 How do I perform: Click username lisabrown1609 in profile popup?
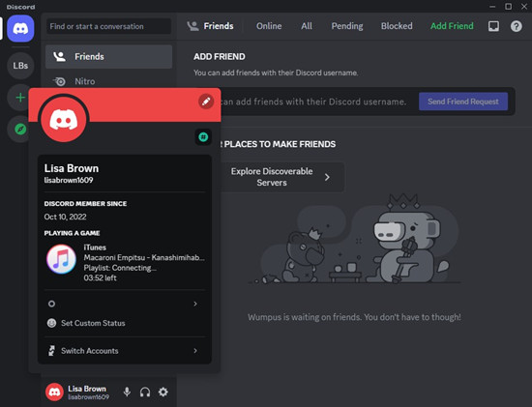(69, 180)
